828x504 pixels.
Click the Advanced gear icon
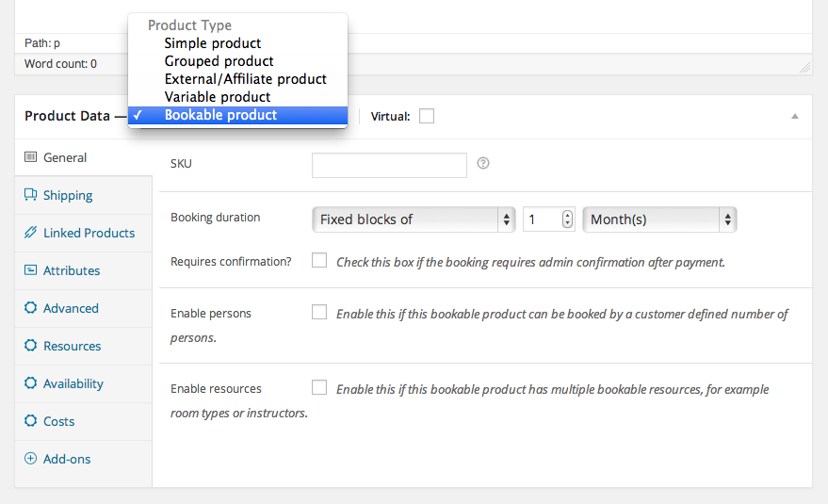click(x=31, y=308)
